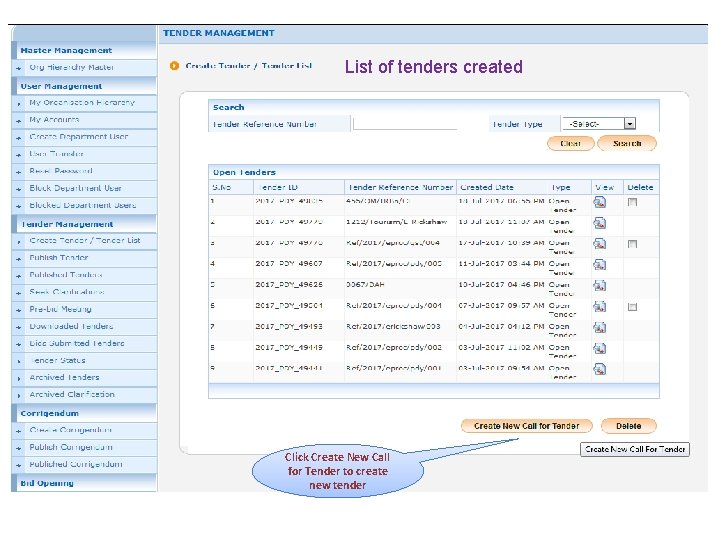Screen dimensions: 720x540
Task: Check delete box for row 3 tender
Action: [632, 244]
